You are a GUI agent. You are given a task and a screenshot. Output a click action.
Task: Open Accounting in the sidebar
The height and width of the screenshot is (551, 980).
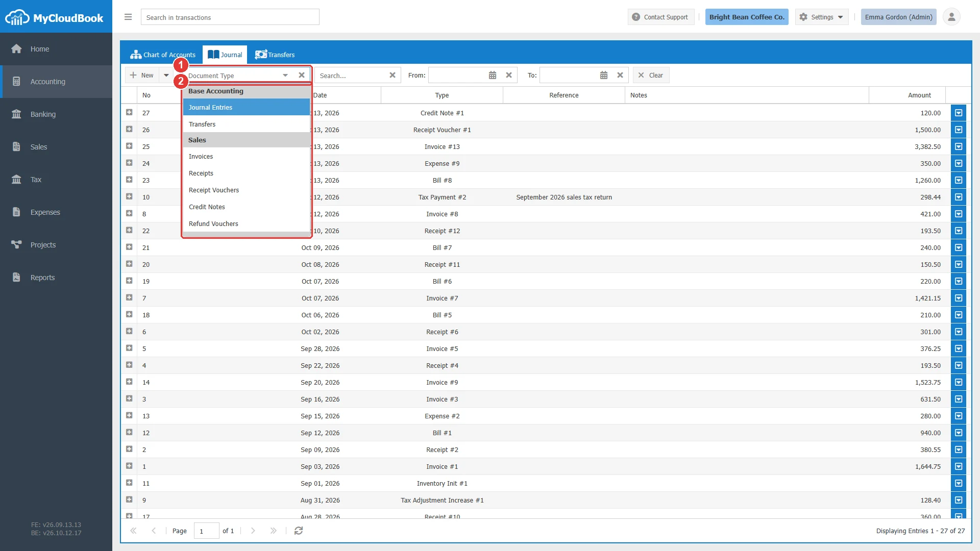click(56, 82)
